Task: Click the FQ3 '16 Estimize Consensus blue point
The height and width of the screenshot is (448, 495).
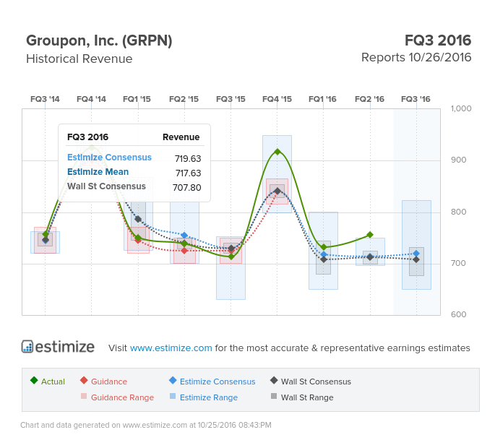Action: coord(416,254)
